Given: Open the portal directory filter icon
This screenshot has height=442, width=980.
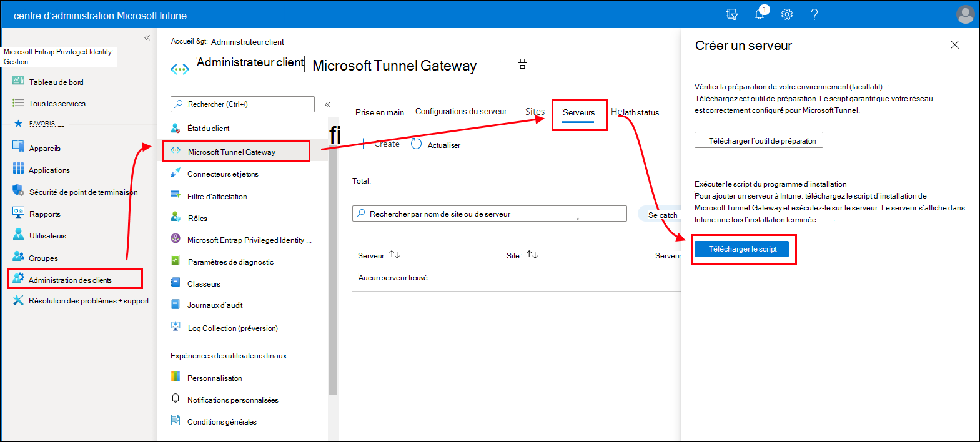Looking at the screenshot, I should (732, 14).
